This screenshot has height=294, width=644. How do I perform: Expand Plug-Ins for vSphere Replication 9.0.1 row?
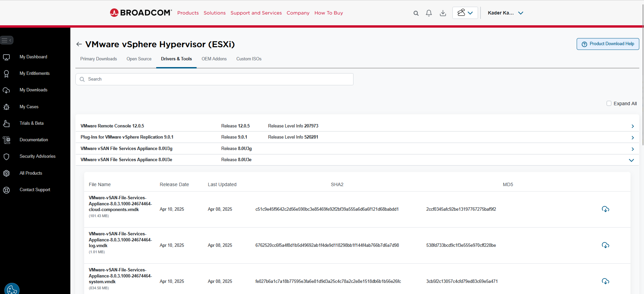tap(632, 138)
